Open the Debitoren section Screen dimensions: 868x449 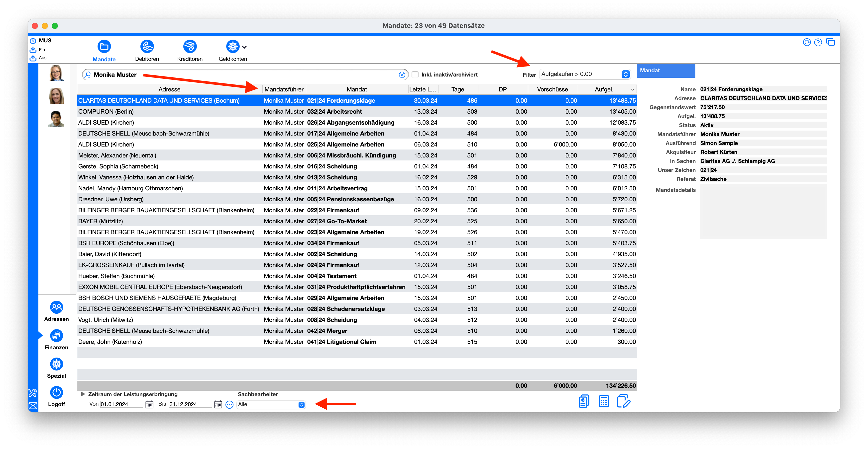[147, 51]
